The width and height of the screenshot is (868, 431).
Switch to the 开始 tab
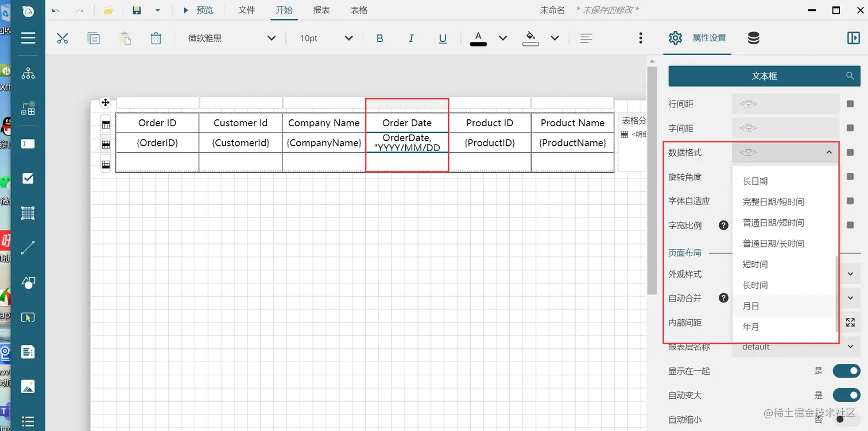284,10
